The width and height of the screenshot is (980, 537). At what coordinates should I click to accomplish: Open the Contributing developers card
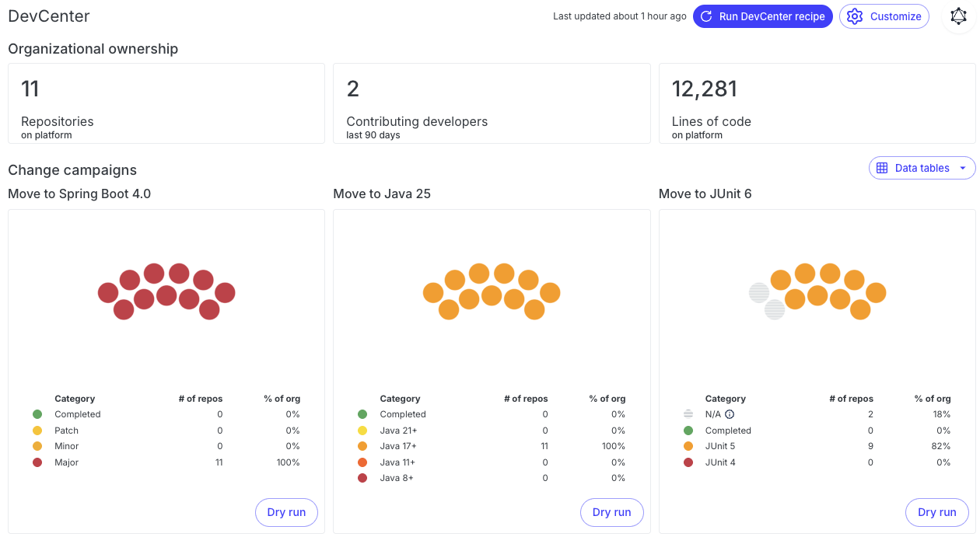[491, 103]
